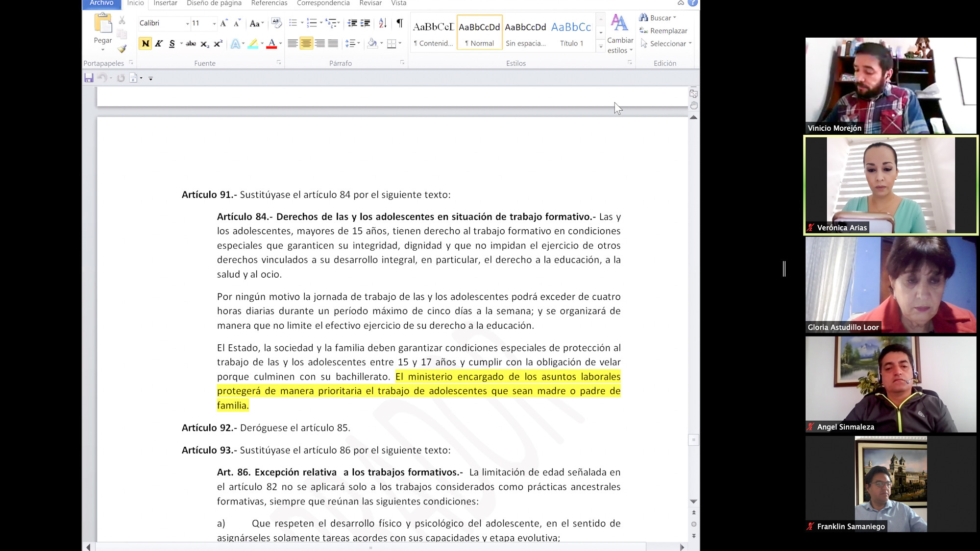980x551 pixels.
Task: Toggle center alignment
Action: pyautogui.click(x=306, y=44)
